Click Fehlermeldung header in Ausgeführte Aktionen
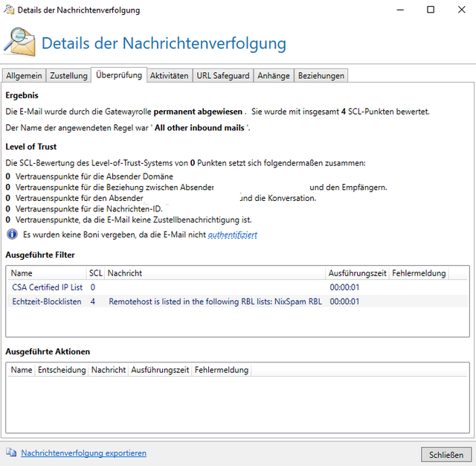Screen dimensions: 476x466 pyautogui.click(x=222, y=370)
